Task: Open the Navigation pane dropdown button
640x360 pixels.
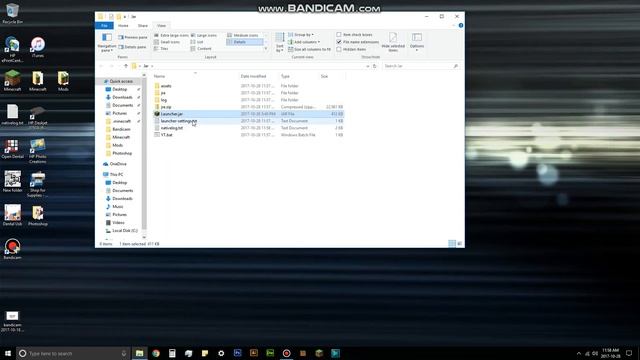Action: (107, 42)
